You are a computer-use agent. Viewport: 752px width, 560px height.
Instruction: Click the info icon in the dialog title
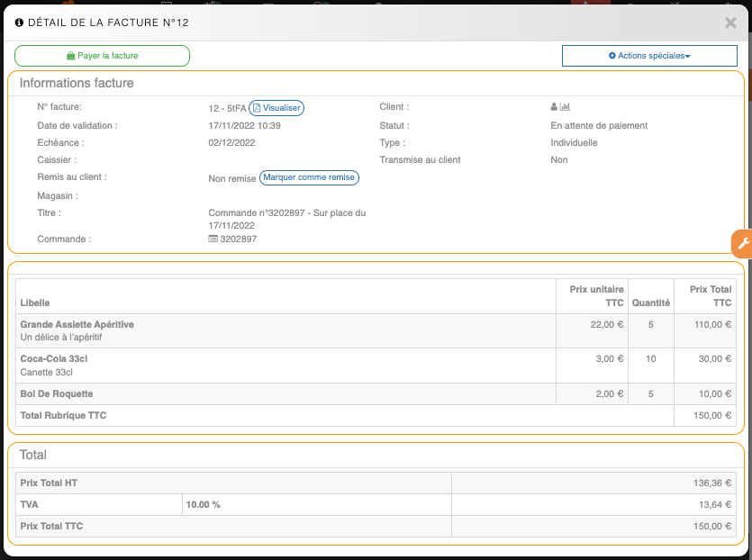[x=19, y=23]
